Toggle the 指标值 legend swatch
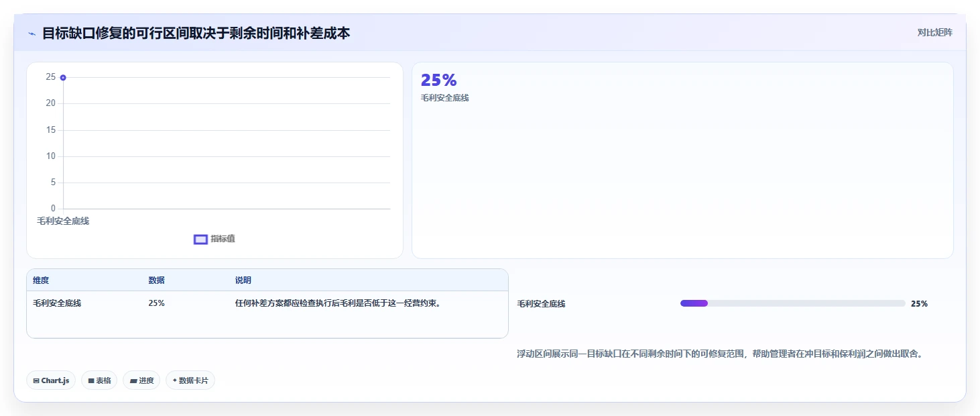This screenshot has width=980, height=416. (200, 240)
